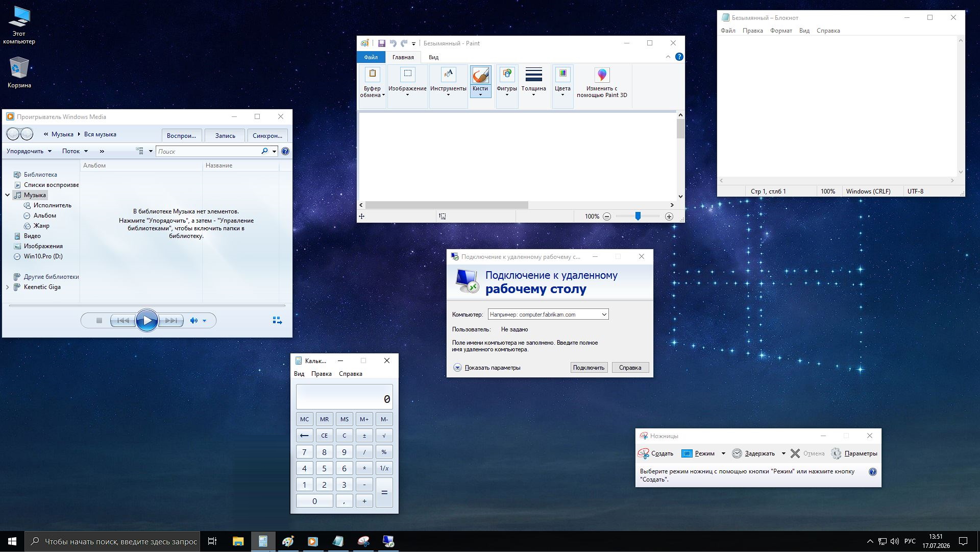The image size is (980, 552).
Task: Expand the Keenetic Giga tree node
Action: 8,287
